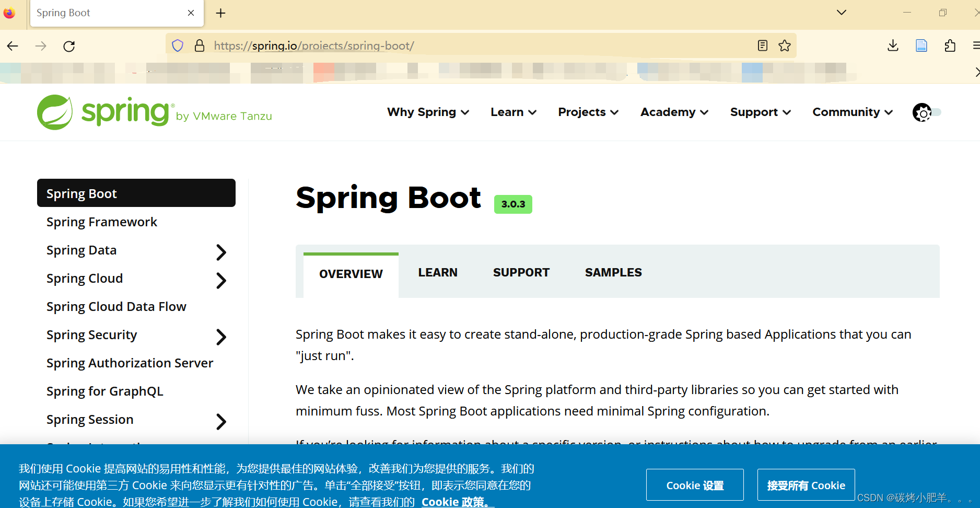List all tabs dropdown arrow

coord(842,13)
